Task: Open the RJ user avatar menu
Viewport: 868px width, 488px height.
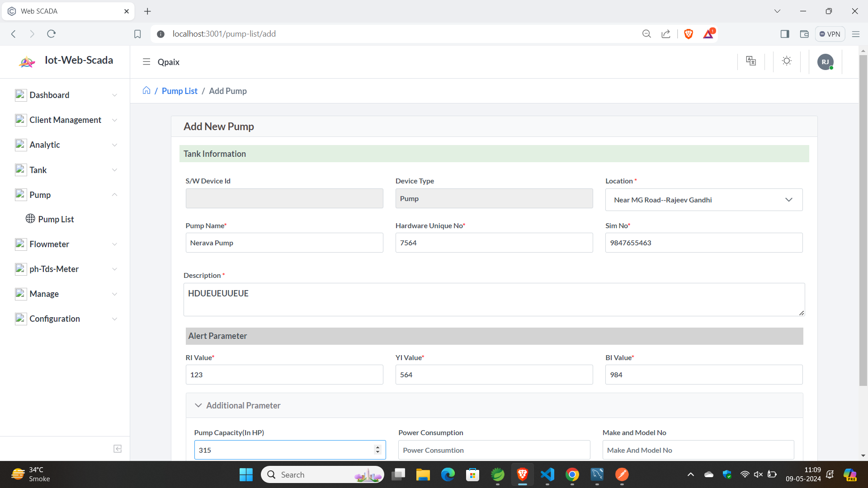Action: click(825, 62)
